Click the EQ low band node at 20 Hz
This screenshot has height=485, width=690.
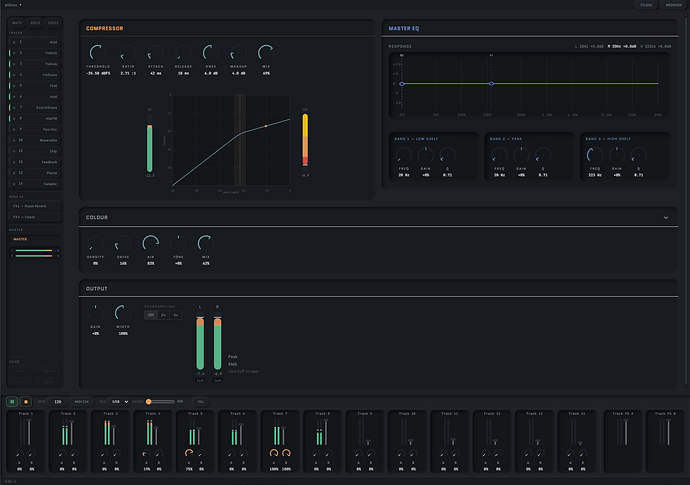401,84
